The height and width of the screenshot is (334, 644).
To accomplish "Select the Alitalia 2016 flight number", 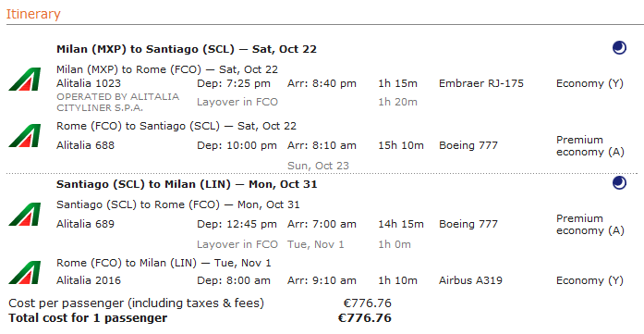I will tap(89, 280).
